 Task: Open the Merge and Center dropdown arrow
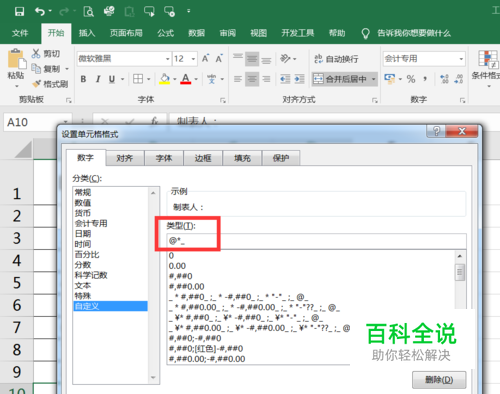point(373,79)
